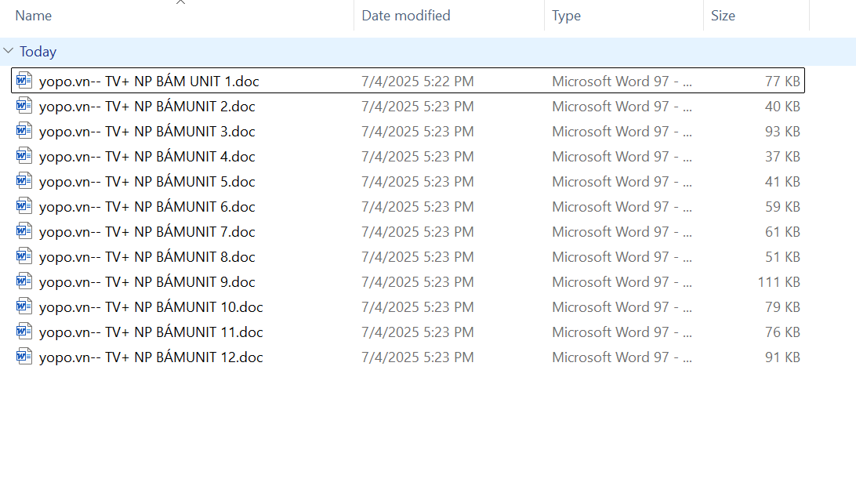Select the Today group header label

38,52
